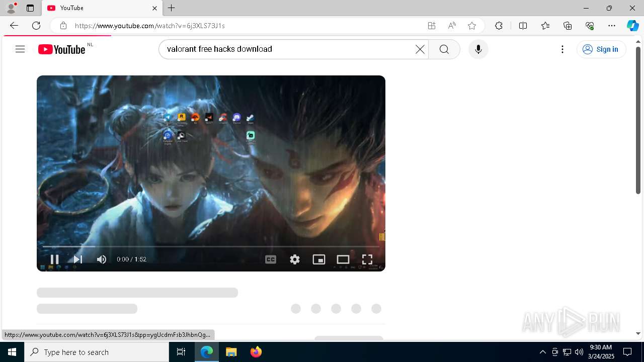Show hidden system tray icons
This screenshot has height=362, width=644.
(x=542, y=352)
